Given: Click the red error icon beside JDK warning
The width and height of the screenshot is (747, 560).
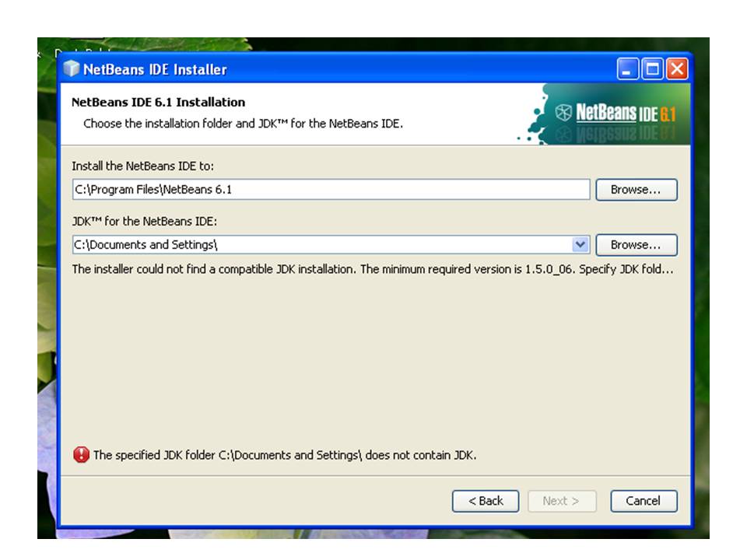Looking at the screenshot, I should pyautogui.click(x=82, y=455).
